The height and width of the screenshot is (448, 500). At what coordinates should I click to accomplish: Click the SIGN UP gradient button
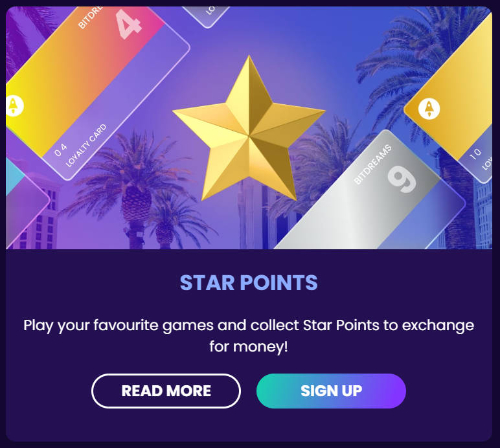coord(331,391)
